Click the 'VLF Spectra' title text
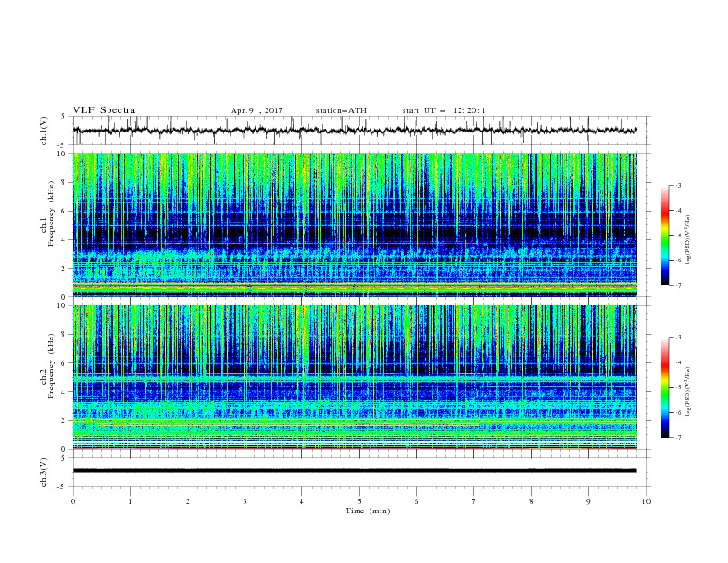This screenshot has height=563, width=728. click(104, 110)
